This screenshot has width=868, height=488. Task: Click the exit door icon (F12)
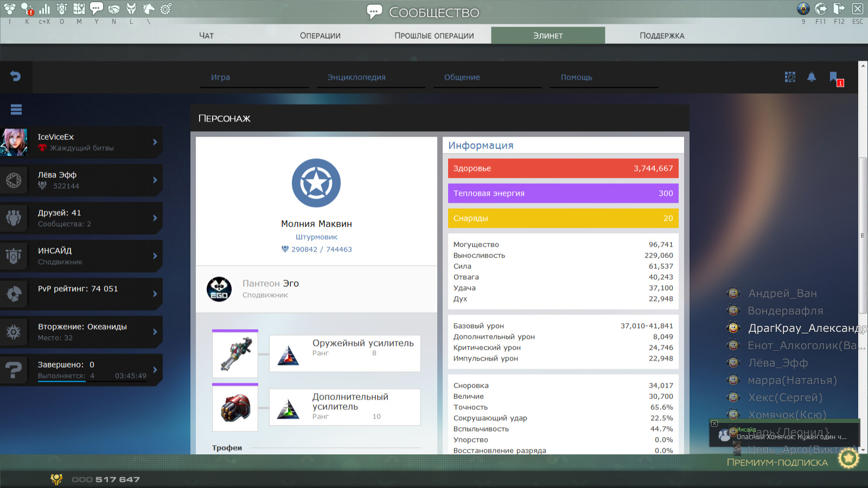[x=839, y=9]
